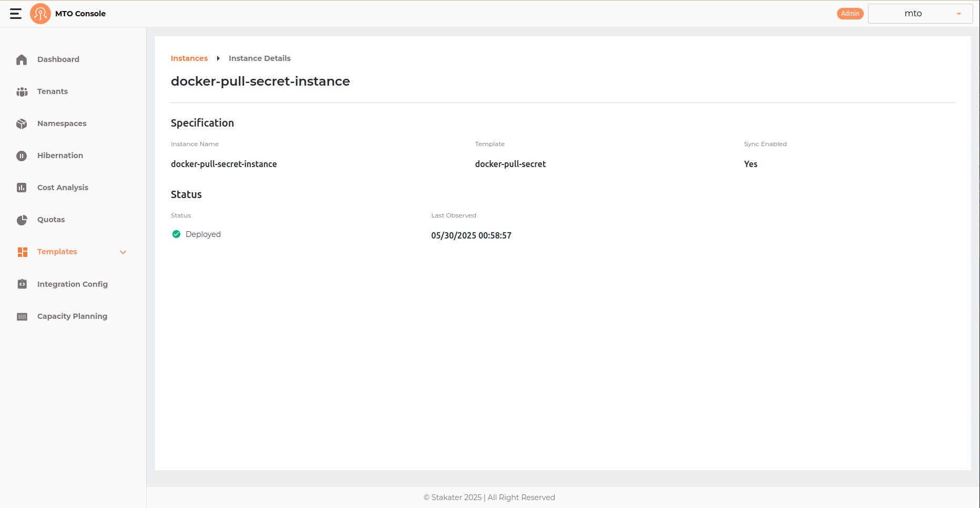Open Namespaces via its cube icon

[21, 123]
